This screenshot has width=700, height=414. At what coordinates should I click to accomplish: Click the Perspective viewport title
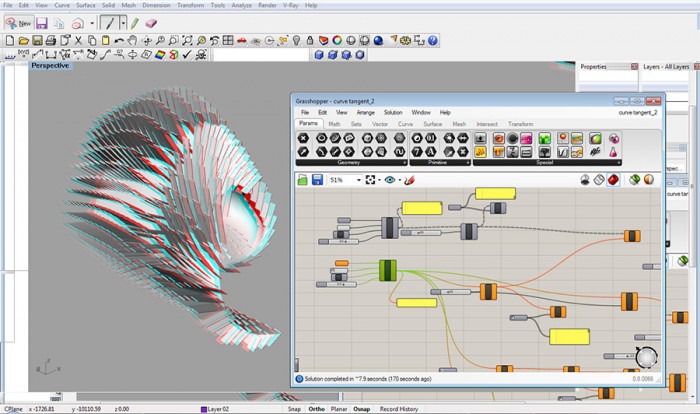50,66
